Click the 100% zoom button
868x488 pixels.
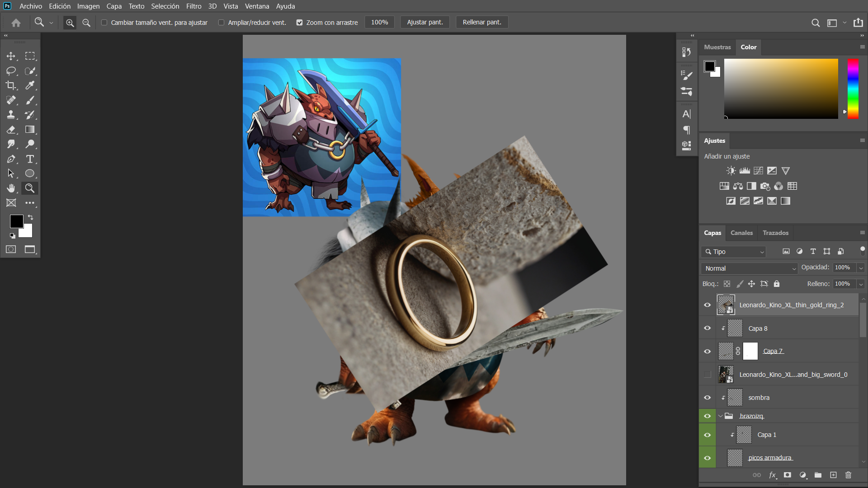coord(379,23)
